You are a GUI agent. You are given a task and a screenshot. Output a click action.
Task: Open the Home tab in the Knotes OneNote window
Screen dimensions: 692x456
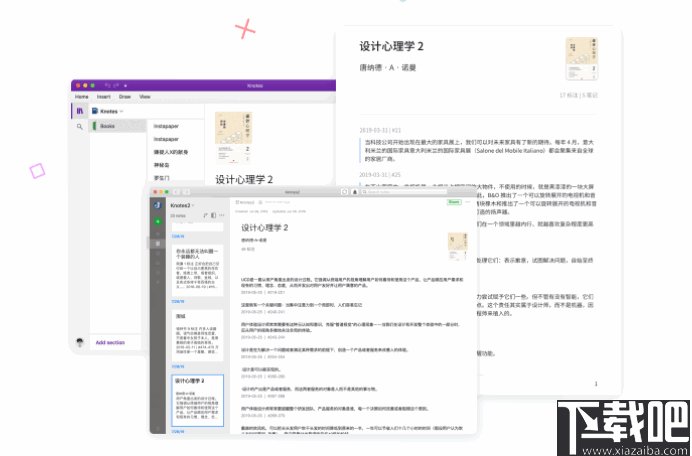click(x=82, y=97)
